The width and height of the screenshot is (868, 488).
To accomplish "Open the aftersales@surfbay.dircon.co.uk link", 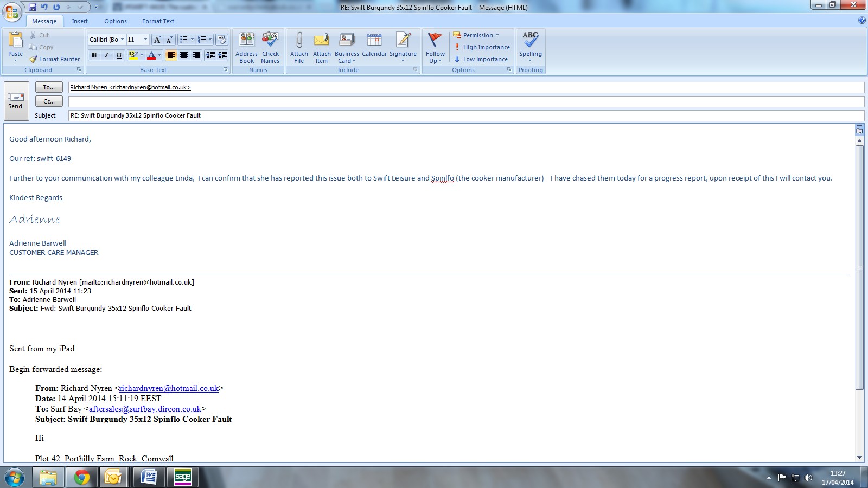I will coord(145,409).
